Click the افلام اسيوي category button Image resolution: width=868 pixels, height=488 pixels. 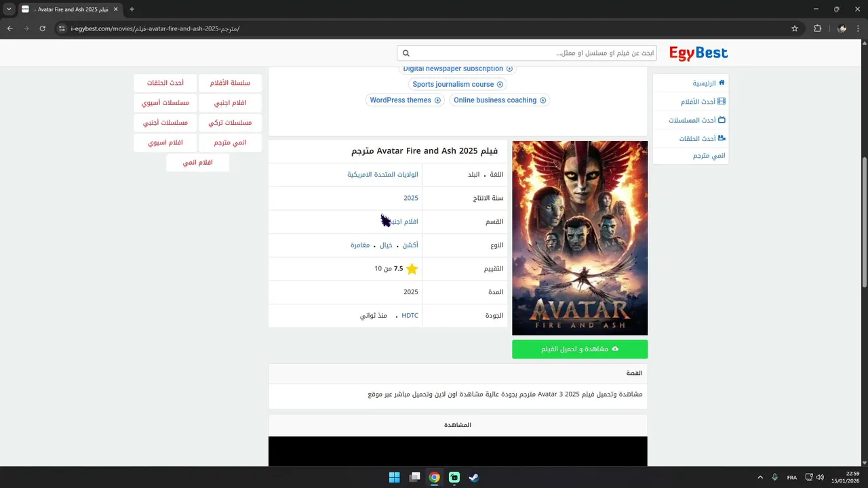165,142
